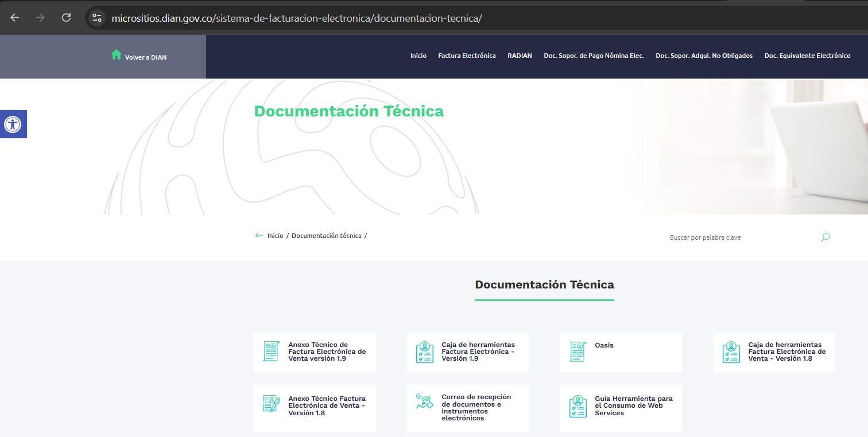Click the green home icon
The image size is (868, 437).
click(117, 54)
